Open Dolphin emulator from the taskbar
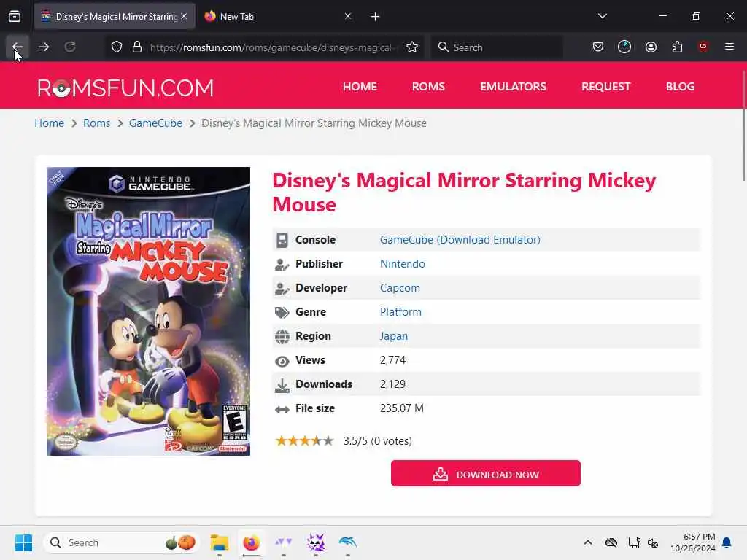 [348, 542]
